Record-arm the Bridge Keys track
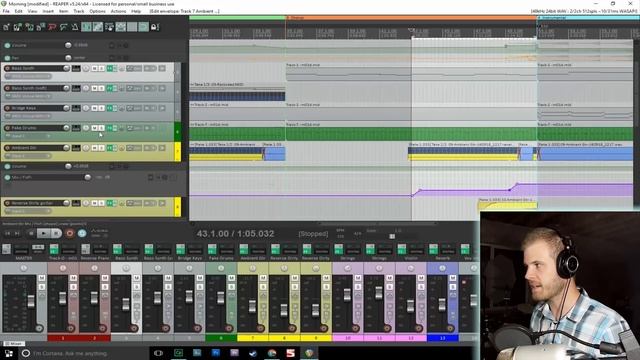This screenshot has width=640, height=360. [x=7, y=108]
